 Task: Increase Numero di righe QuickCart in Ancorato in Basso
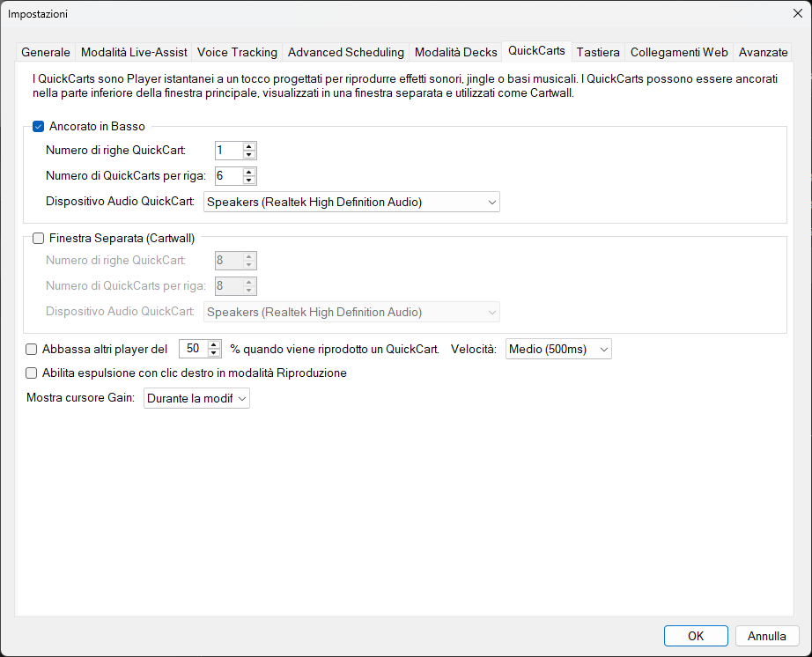click(x=249, y=146)
